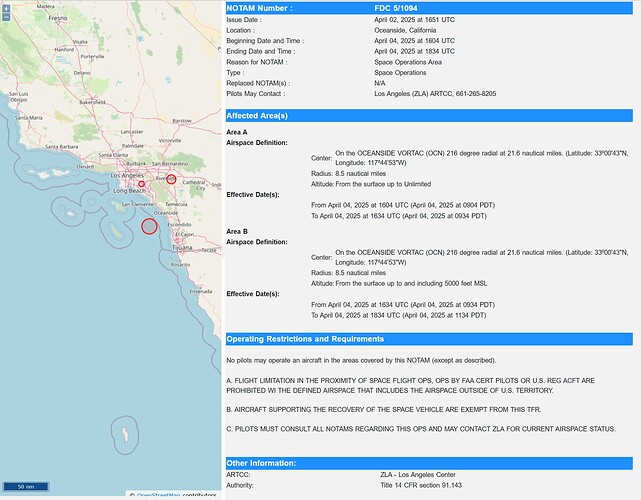The image size is (641, 500).
Task: Open the OpenStreetMap attribution link
Action: click(159, 495)
